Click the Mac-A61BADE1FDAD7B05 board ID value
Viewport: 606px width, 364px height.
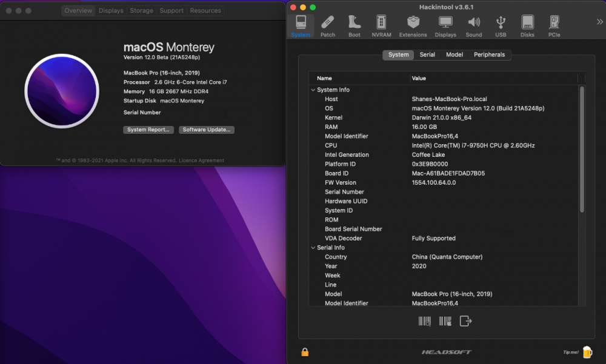pyautogui.click(x=448, y=173)
